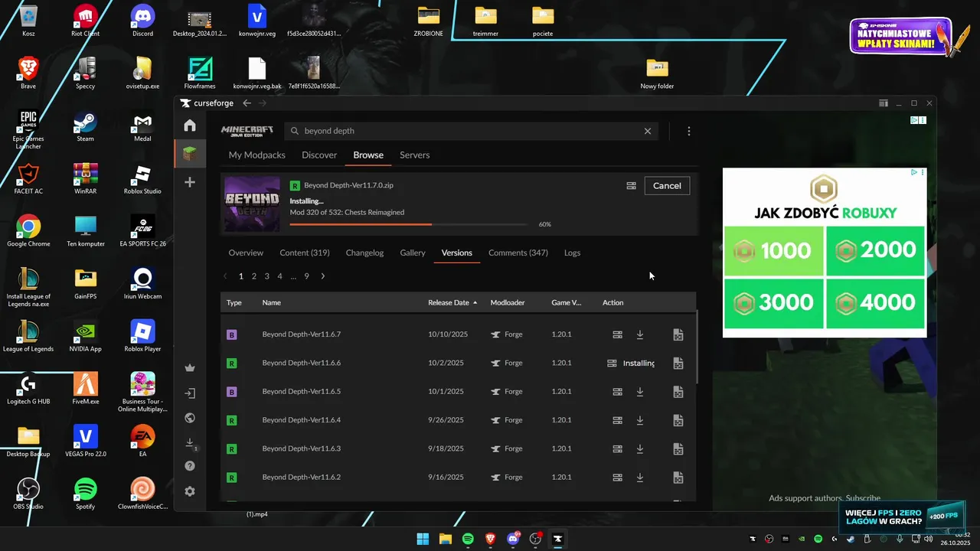Open the CurseForge home icon in sidebar

pyautogui.click(x=190, y=126)
